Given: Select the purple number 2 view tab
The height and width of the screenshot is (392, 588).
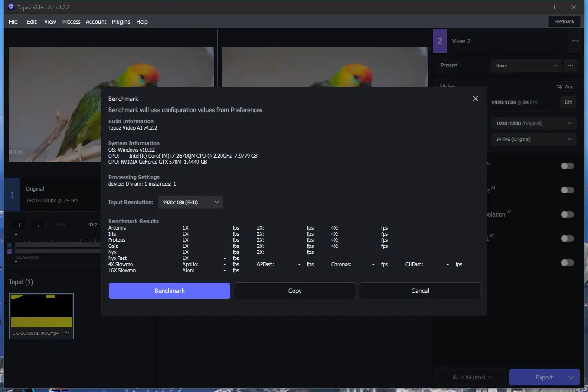Looking at the screenshot, I should click(440, 41).
